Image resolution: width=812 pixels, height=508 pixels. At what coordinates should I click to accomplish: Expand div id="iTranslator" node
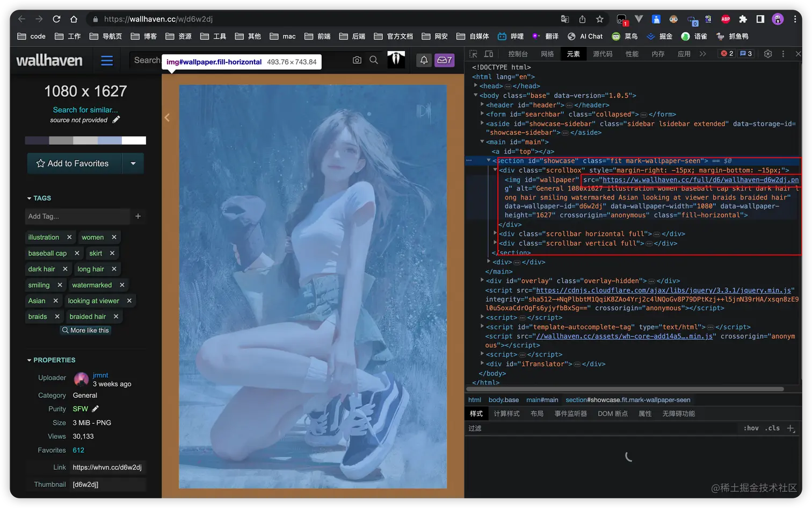click(482, 363)
